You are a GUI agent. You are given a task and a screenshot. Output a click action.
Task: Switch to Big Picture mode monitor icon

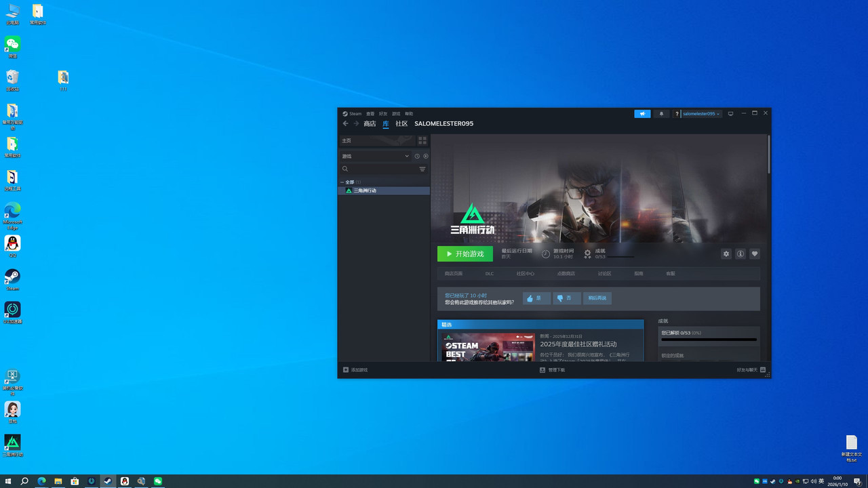click(x=730, y=114)
